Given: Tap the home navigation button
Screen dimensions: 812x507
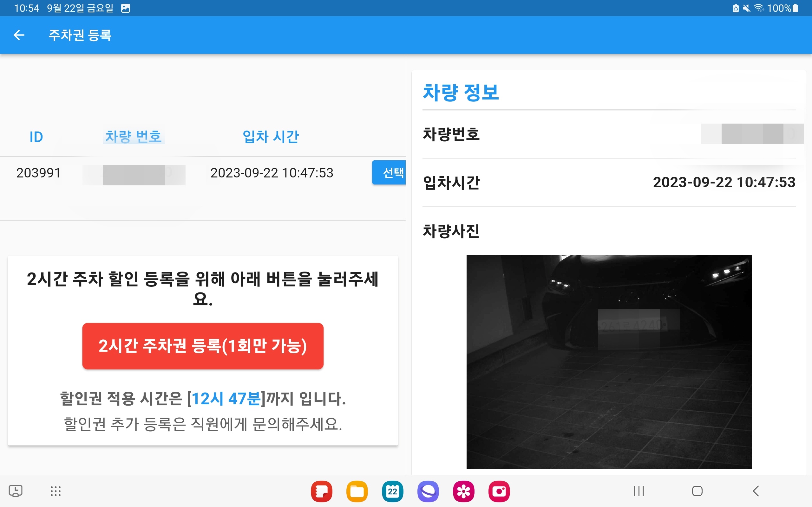Looking at the screenshot, I should click(x=697, y=491).
